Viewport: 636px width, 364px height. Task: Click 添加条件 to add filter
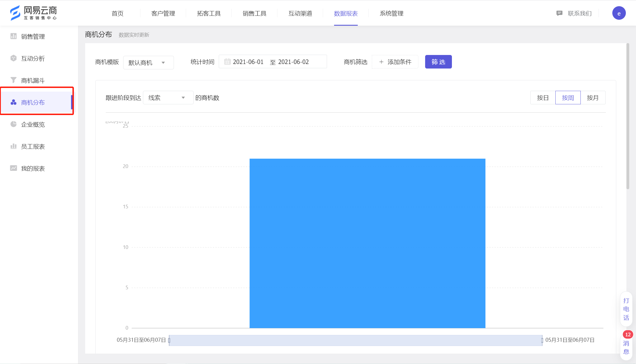pos(395,62)
